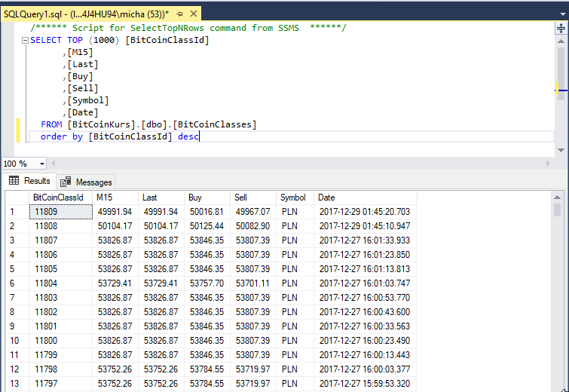Screen dimensions: 569x392
Task: Click the editor horizontal scrollbar left arrow
Action: [54, 164]
